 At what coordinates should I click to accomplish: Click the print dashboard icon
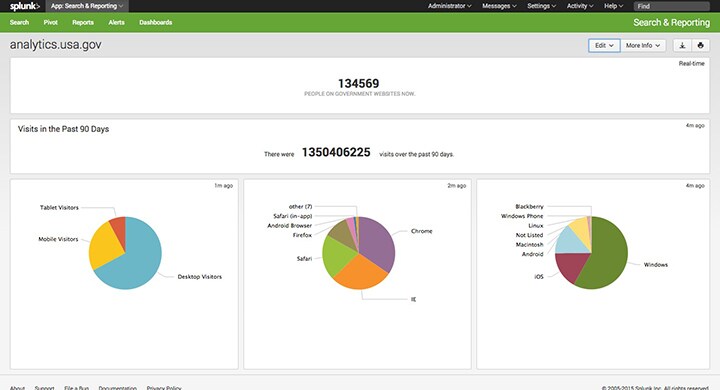700,45
